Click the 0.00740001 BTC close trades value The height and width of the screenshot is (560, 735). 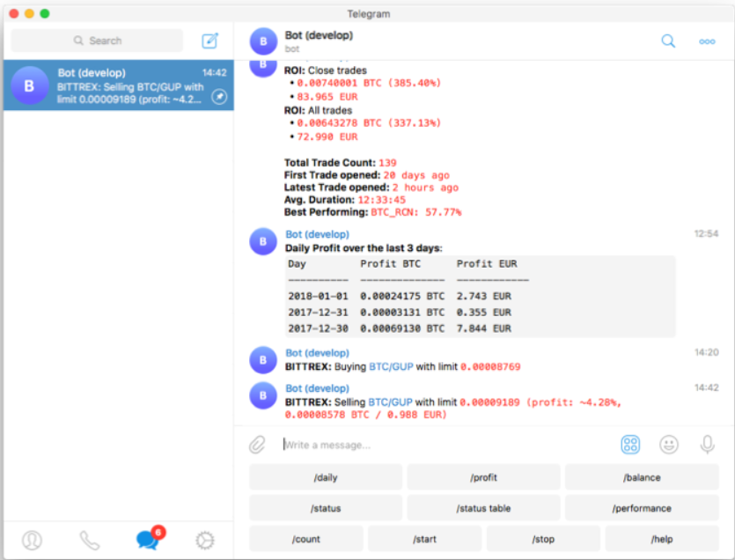369,83
